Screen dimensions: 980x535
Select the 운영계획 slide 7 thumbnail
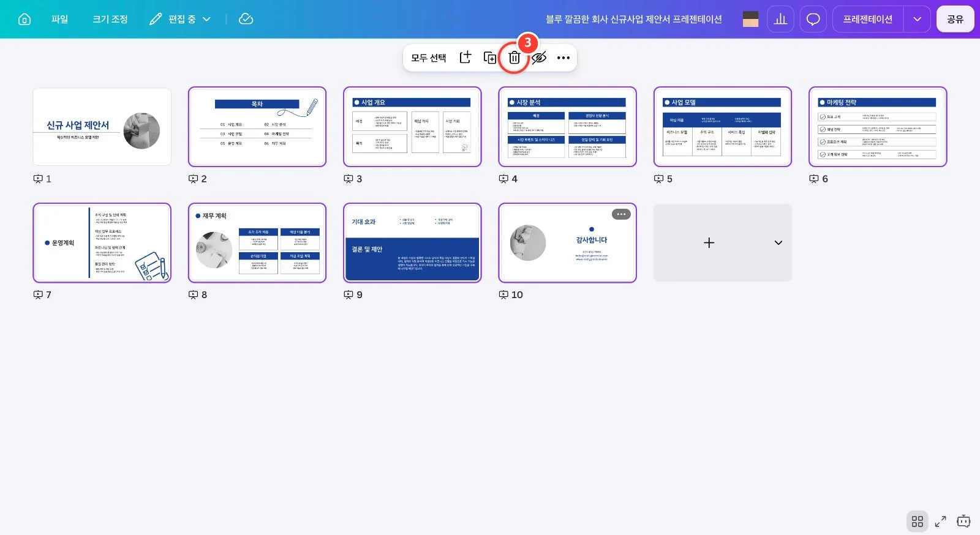tap(102, 243)
